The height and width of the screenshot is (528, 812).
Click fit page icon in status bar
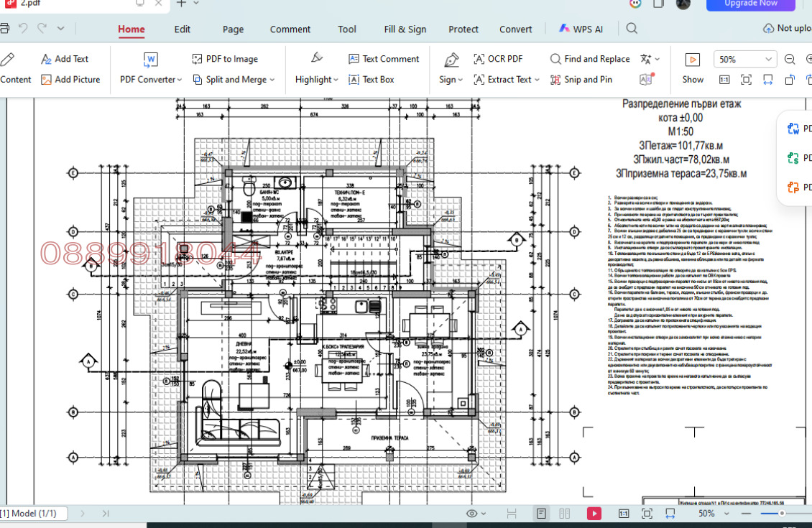pyautogui.click(x=647, y=514)
